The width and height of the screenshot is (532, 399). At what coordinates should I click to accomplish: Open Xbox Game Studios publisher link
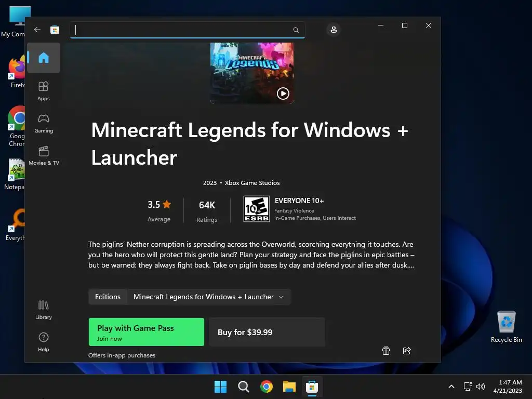[252, 183]
